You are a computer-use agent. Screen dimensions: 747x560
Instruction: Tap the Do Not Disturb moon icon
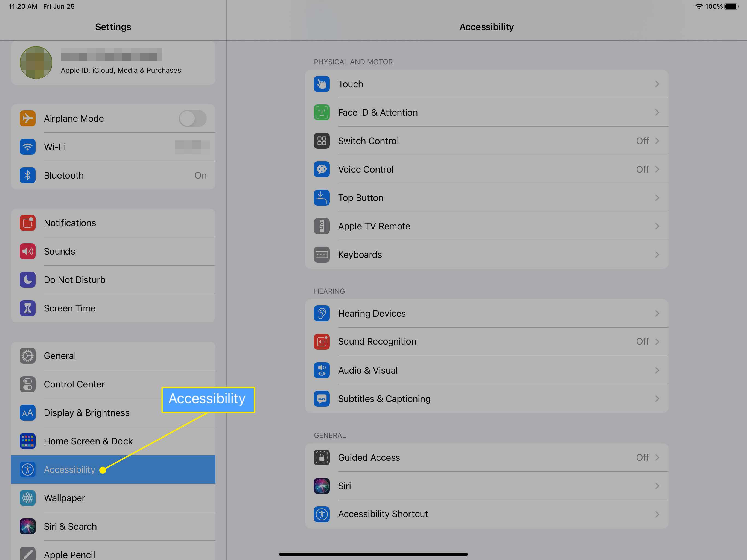click(x=27, y=279)
